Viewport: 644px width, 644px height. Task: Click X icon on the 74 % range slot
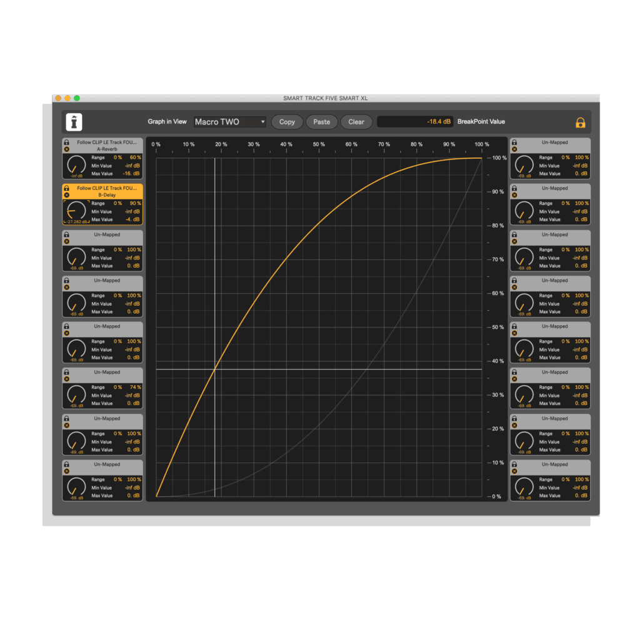pos(66,379)
